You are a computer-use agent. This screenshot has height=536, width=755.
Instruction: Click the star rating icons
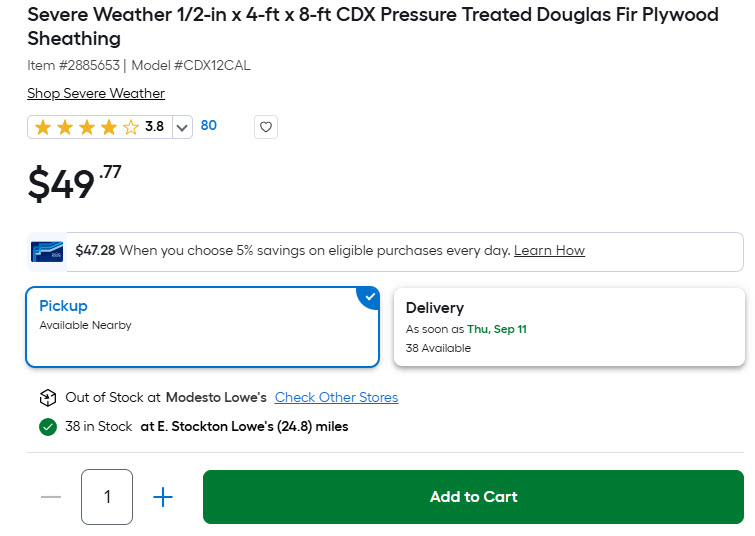point(87,127)
